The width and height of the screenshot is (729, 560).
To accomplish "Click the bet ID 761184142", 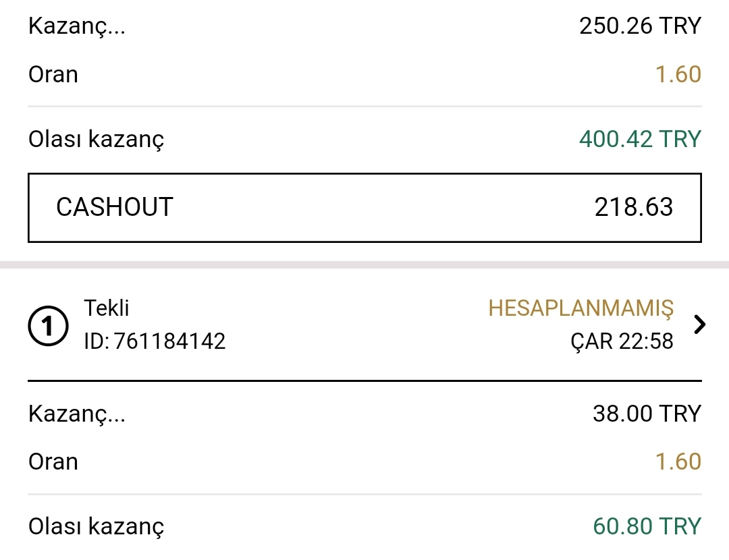I will (x=155, y=341).
